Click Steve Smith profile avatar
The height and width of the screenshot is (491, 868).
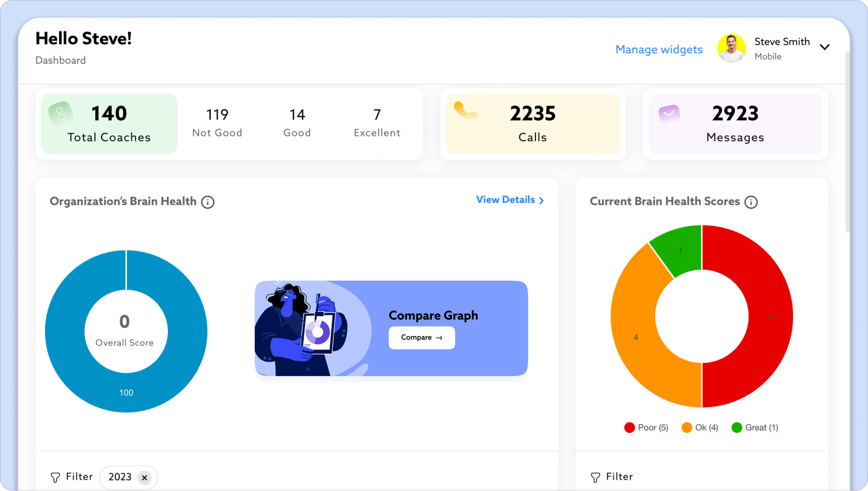click(x=731, y=48)
